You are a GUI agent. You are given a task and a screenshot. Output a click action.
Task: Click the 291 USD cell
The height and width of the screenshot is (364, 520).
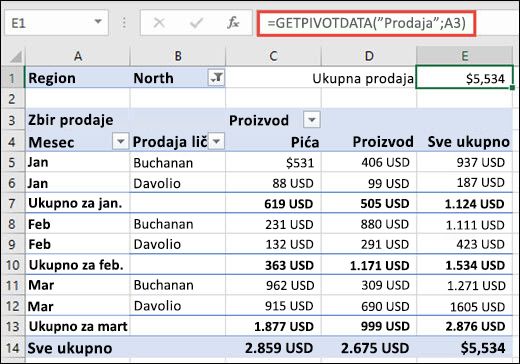pyautogui.click(x=369, y=244)
